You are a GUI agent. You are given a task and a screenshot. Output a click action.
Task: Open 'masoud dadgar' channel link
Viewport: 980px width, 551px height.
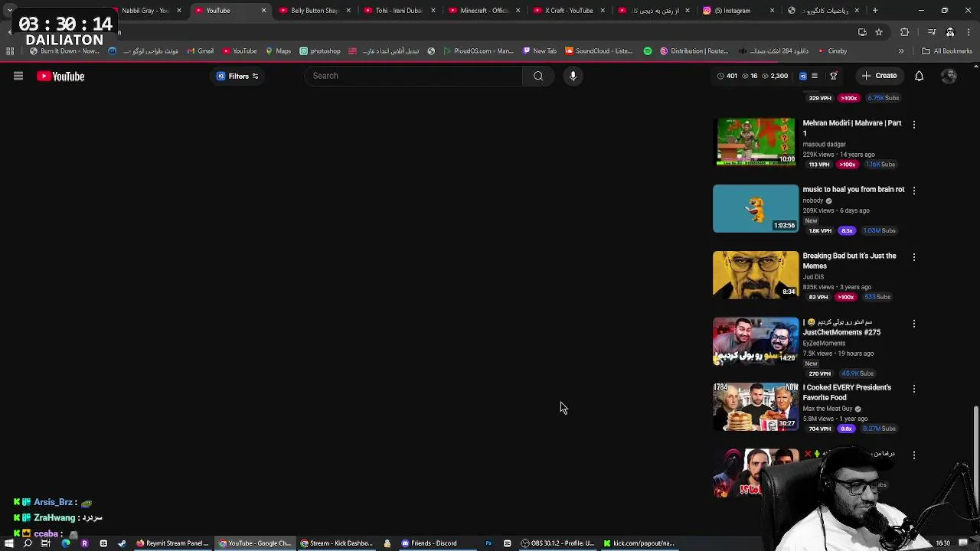tap(824, 144)
